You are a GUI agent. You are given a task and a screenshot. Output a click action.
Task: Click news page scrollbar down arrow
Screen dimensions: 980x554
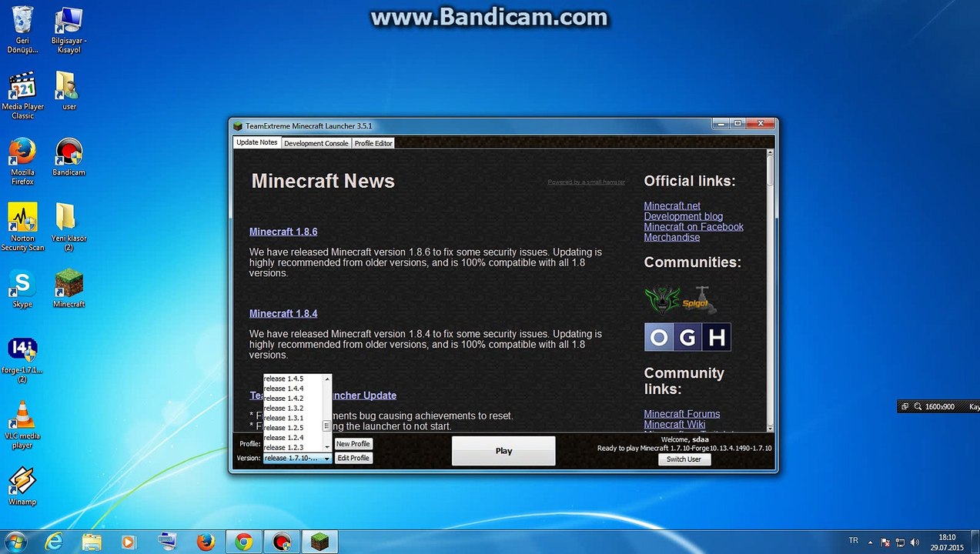coord(771,428)
